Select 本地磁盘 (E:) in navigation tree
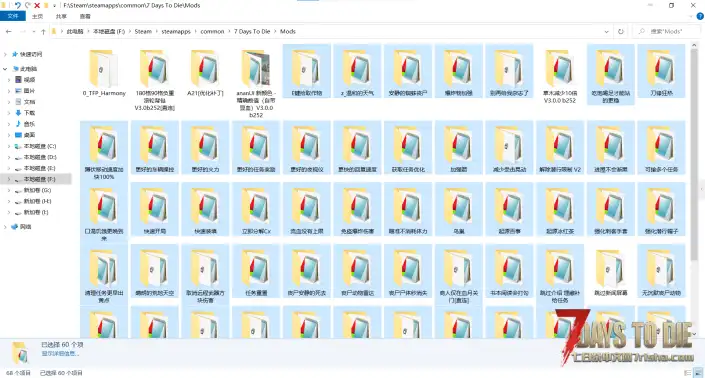This screenshot has width=705, height=378. pyautogui.click(x=40, y=168)
